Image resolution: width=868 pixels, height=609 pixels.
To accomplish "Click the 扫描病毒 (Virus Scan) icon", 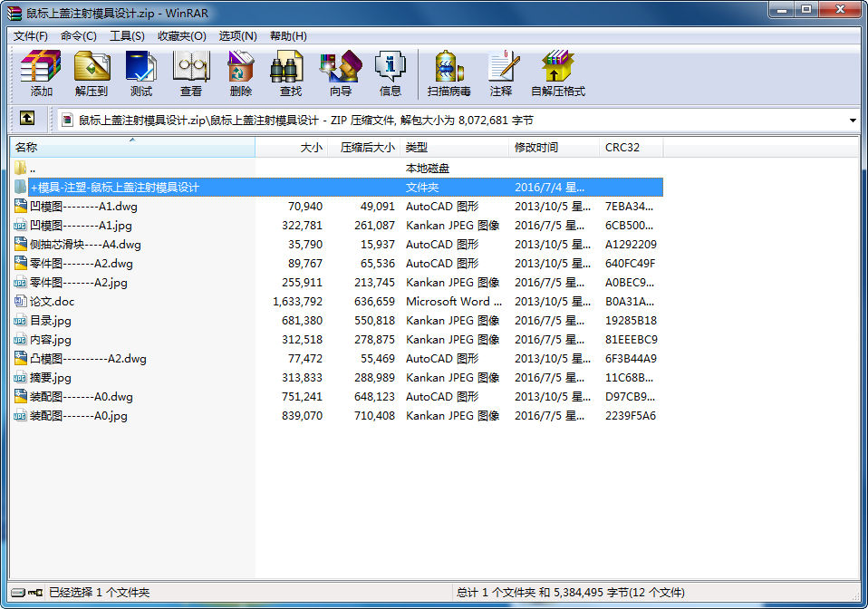I will (x=448, y=66).
